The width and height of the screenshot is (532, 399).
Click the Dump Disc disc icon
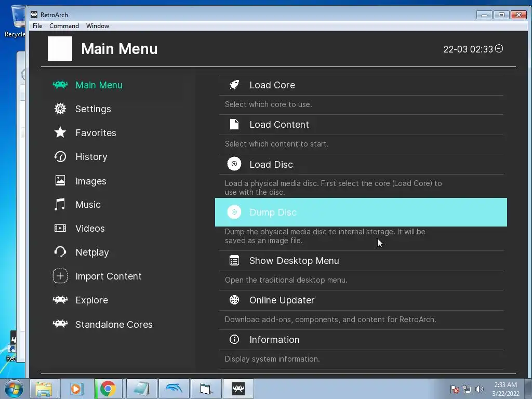point(234,212)
